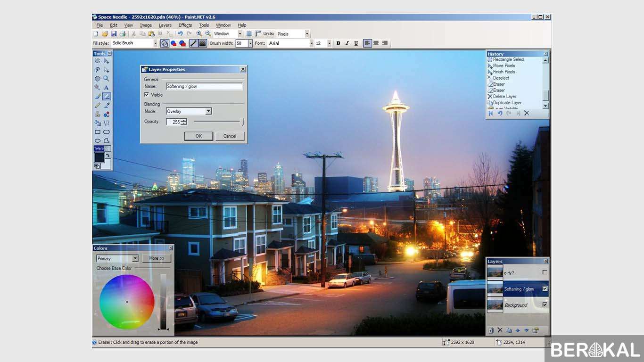
Task: Click OK in Layer Properties dialog
Action: pos(198,136)
